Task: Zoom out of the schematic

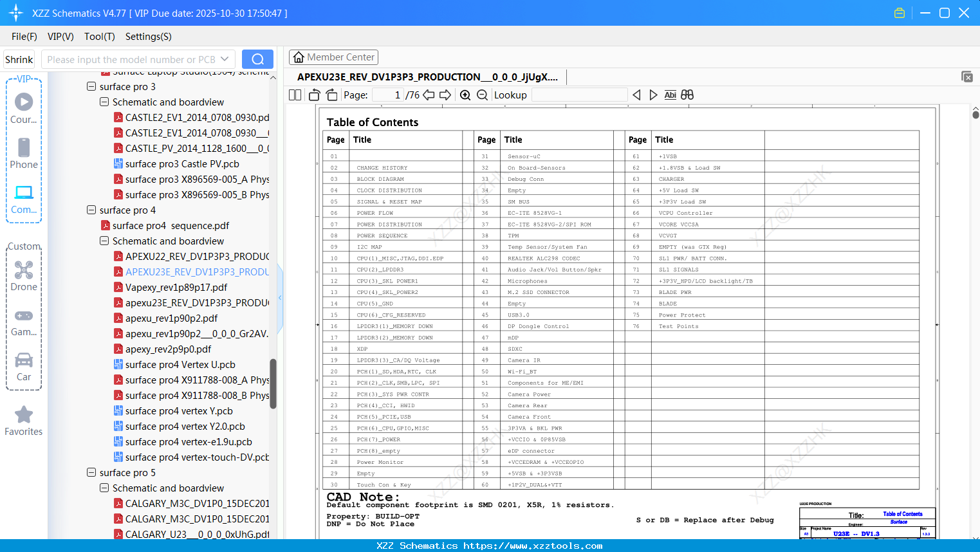Action: point(482,95)
